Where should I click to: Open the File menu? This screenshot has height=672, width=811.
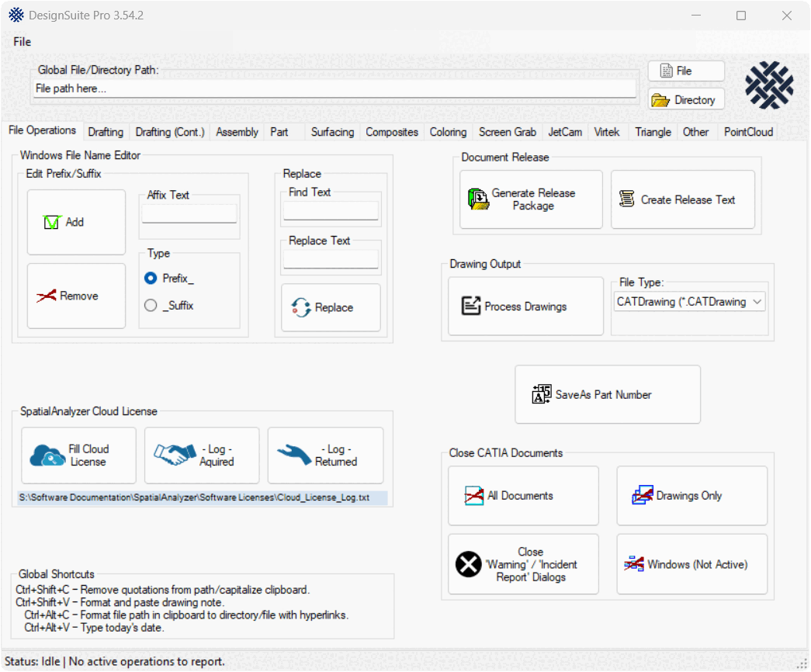[23, 42]
